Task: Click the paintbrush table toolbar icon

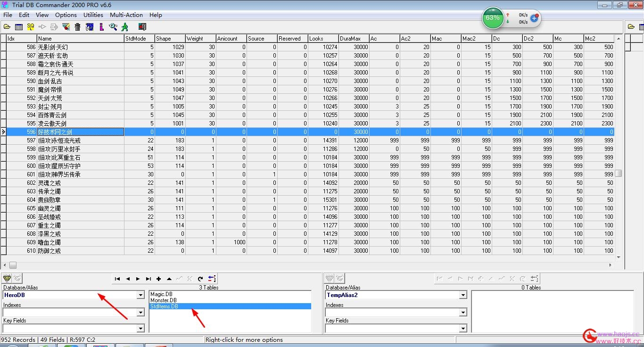Action: click(66, 27)
